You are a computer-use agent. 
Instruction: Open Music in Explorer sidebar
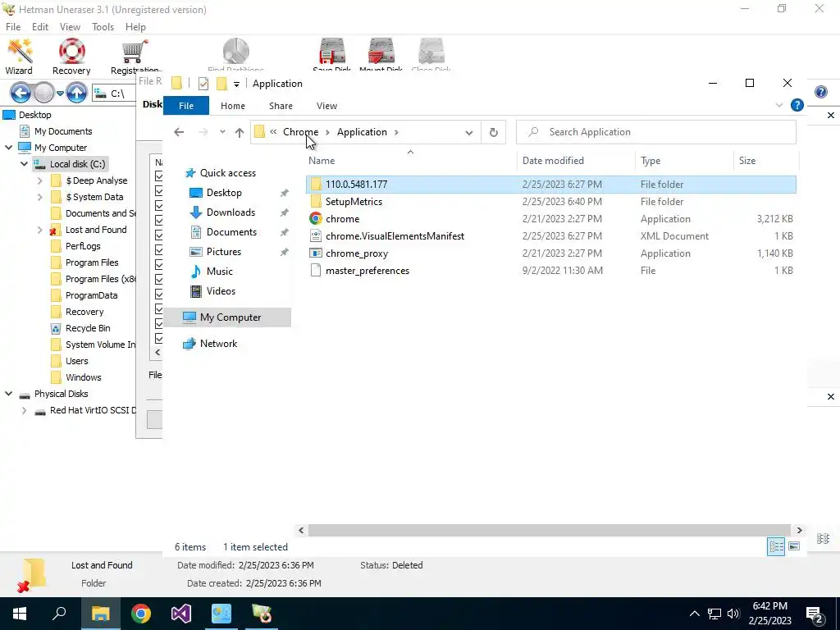(x=220, y=271)
